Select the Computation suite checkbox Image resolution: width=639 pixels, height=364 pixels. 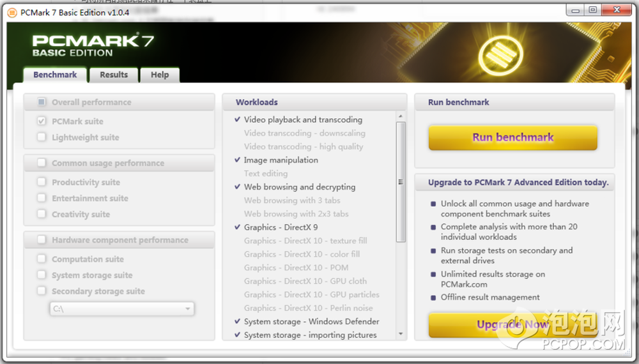[42, 259]
